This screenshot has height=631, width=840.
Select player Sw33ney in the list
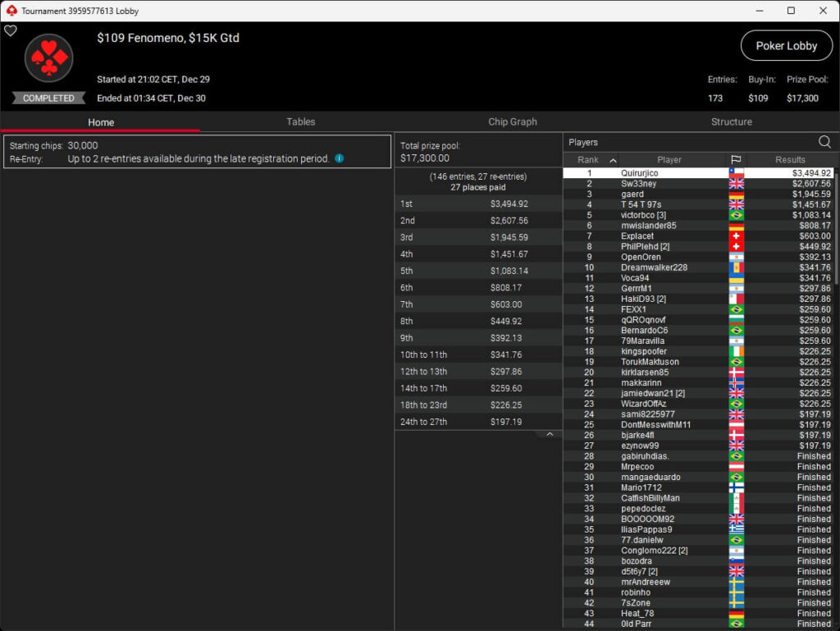(x=638, y=184)
